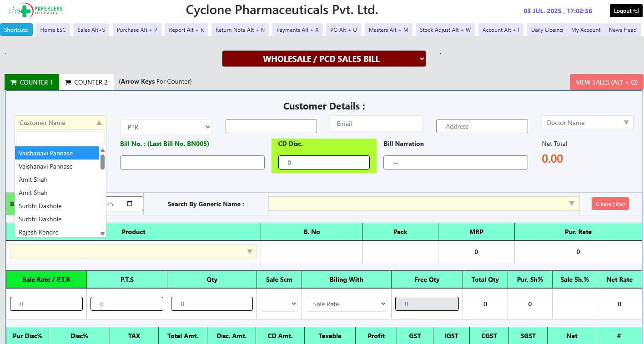The width and height of the screenshot is (644, 344).
Task: Open the PTR rate type dropdown
Action: pos(166,127)
